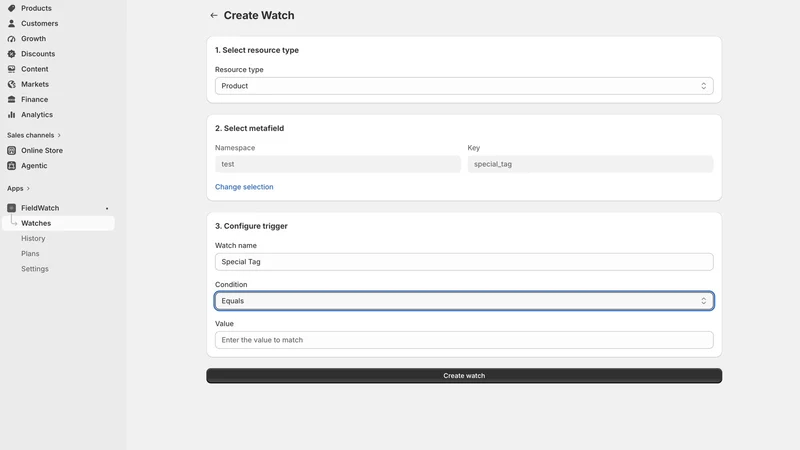800x450 pixels.
Task: Open Plans under FieldWatch
Action: point(30,254)
